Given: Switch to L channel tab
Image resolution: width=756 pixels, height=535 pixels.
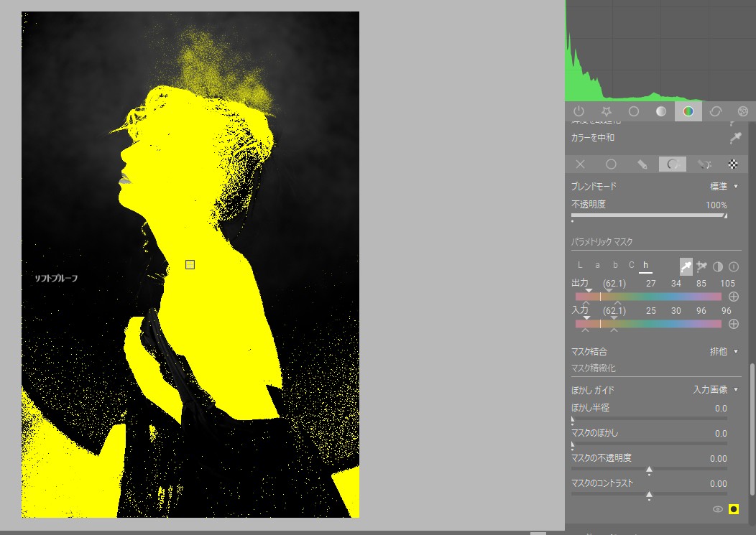Looking at the screenshot, I should (x=580, y=265).
